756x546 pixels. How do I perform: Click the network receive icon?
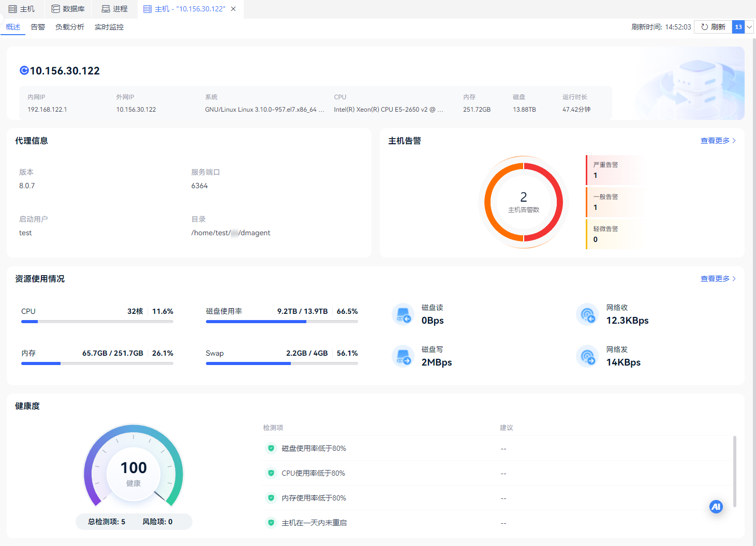(587, 314)
